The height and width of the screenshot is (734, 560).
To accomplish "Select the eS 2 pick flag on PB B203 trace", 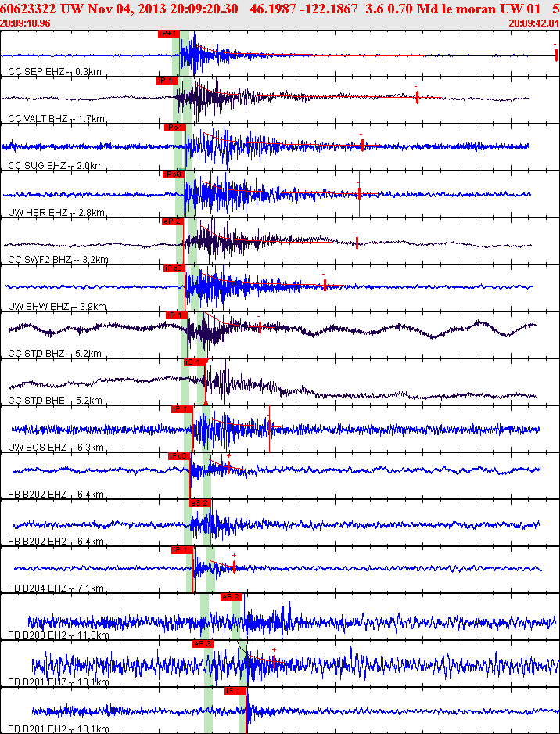I will tap(231, 597).
